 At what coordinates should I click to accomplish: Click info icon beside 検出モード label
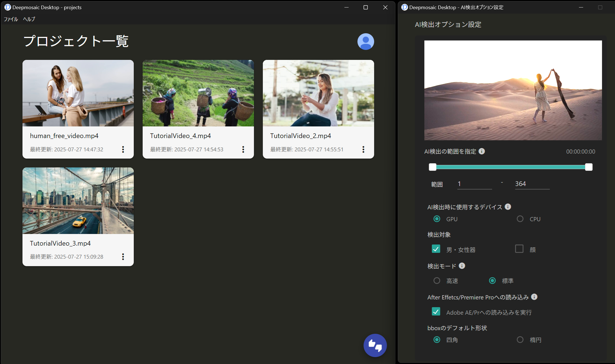tap(462, 266)
